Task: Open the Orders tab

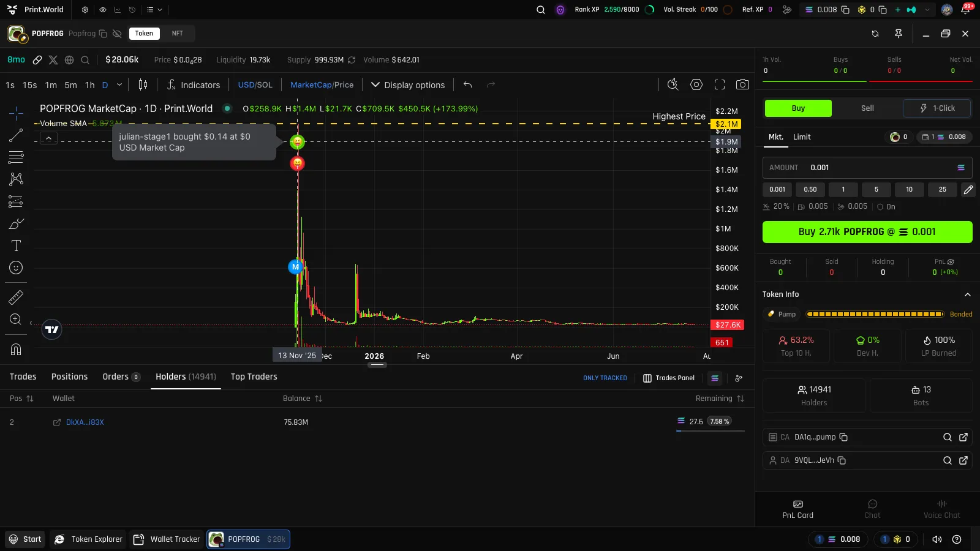Action: [121, 377]
